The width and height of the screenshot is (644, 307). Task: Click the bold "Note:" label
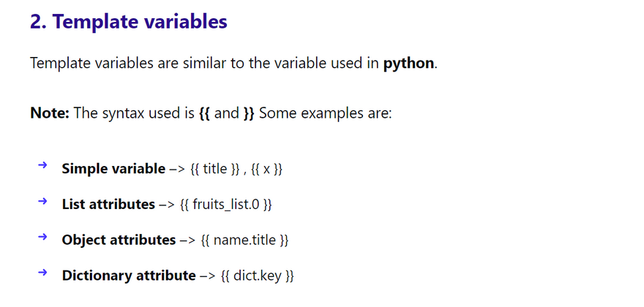[49, 113]
